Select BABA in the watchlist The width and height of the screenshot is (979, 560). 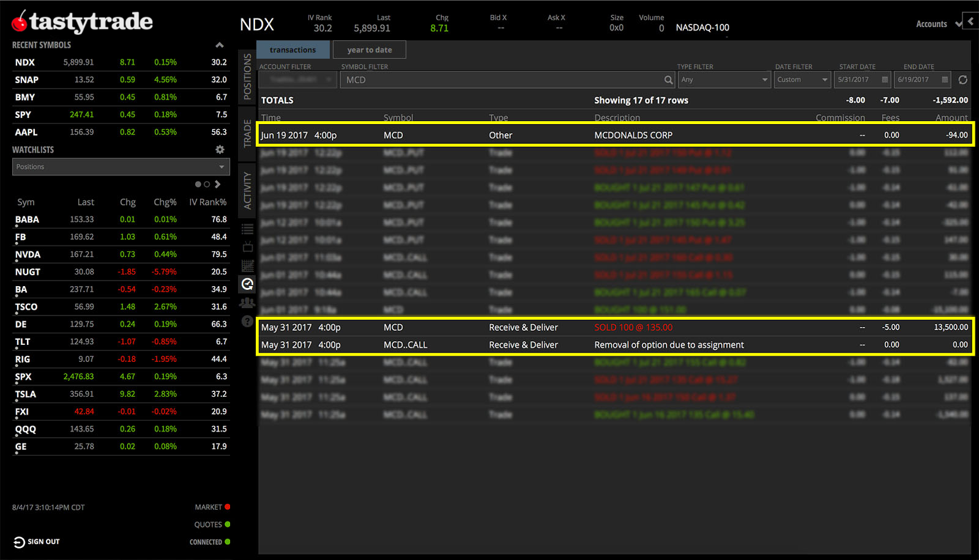click(121, 219)
